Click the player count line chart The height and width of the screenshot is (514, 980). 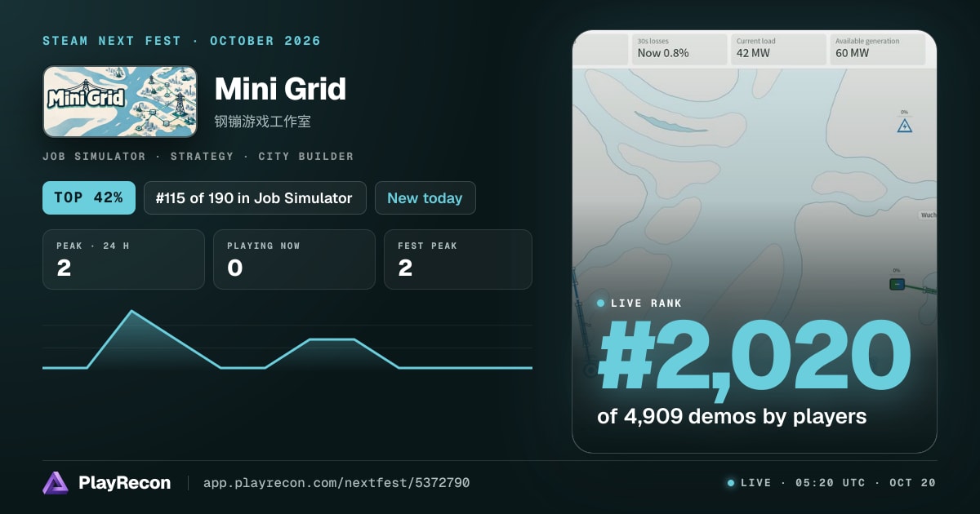click(287, 341)
